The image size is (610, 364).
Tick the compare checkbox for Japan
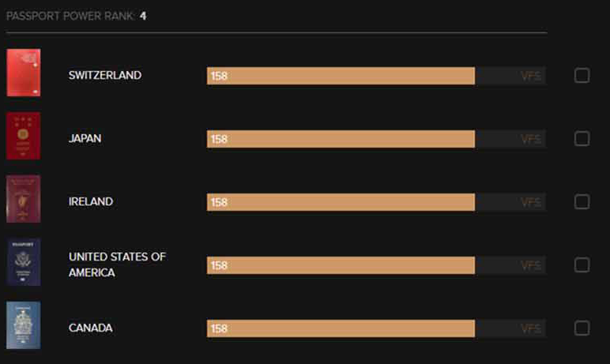click(582, 139)
